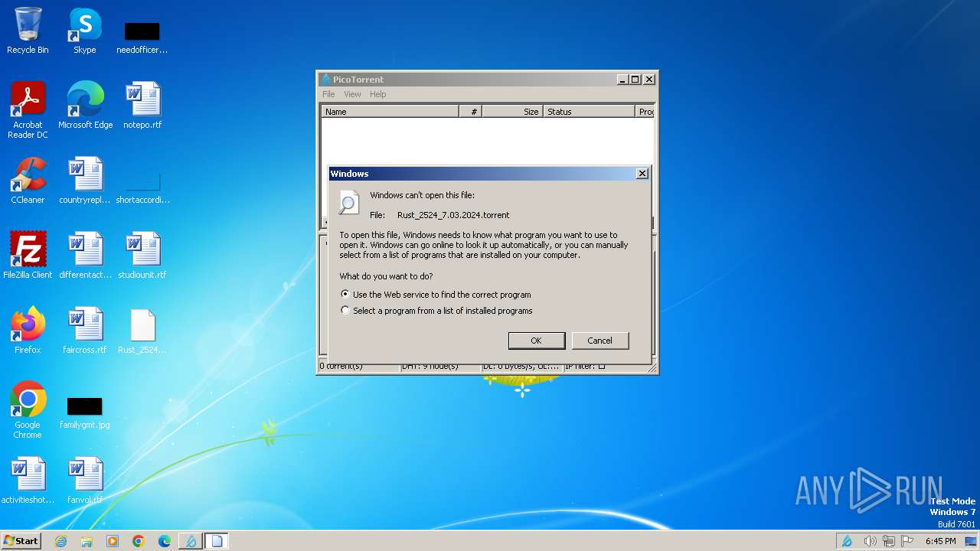This screenshot has height=551, width=980.
Task: Open Internet Explorer from the taskbar
Action: pyautogui.click(x=60, y=541)
